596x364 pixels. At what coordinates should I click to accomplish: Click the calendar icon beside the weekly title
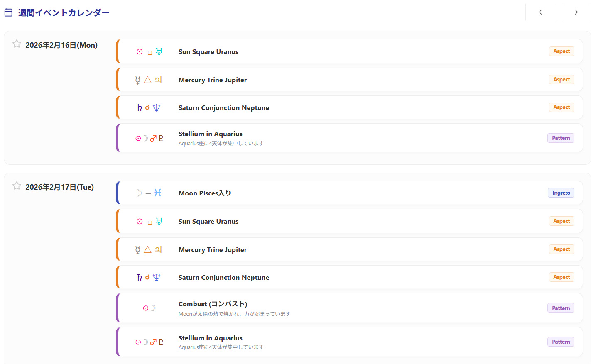coord(8,12)
